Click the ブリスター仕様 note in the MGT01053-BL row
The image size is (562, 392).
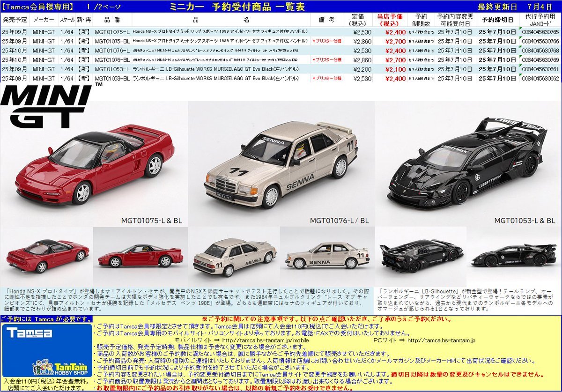coord(327,79)
